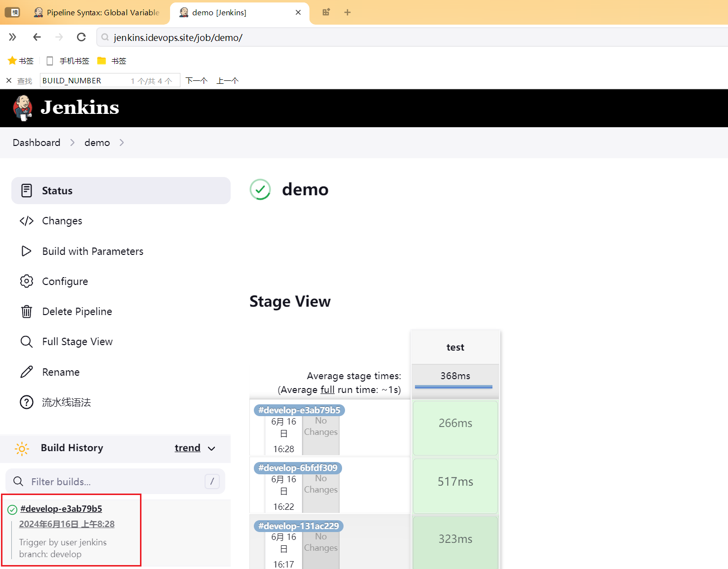Click the question mark help icon
The image size is (728, 569).
27,402
